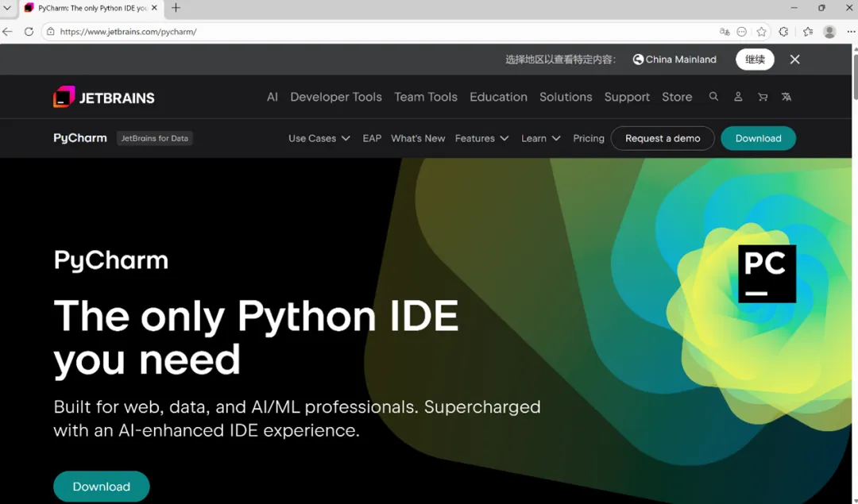Open the tab list dropdown arrow
The width and height of the screenshot is (858, 504).
pos(7,8)
